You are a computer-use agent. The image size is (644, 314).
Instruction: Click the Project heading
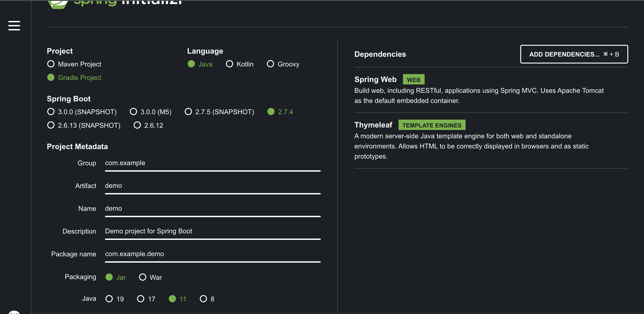point(59,51)
